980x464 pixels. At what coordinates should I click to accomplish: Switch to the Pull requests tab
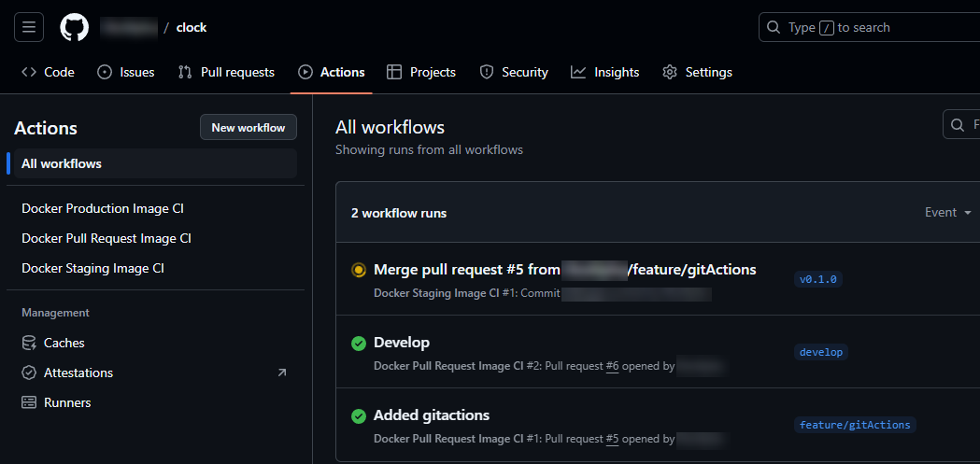(226, 72)
